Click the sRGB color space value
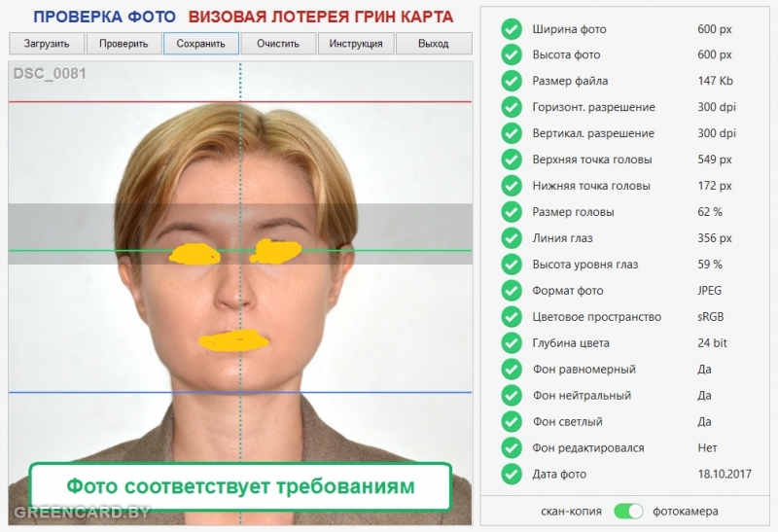 pos(711,317)
